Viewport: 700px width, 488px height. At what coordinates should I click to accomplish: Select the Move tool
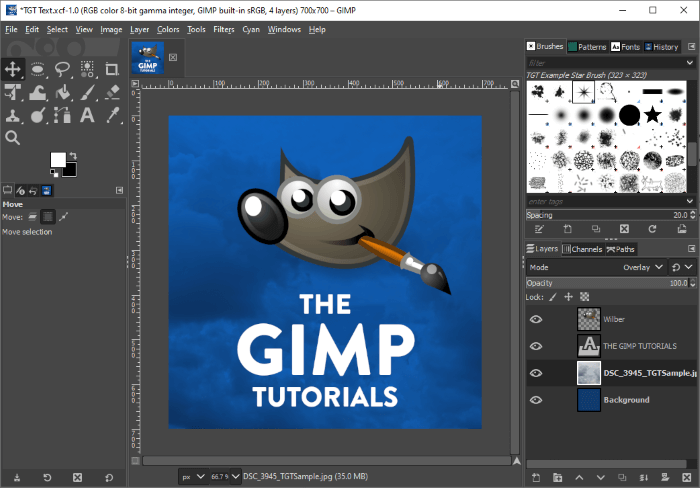tap(12, 69)
